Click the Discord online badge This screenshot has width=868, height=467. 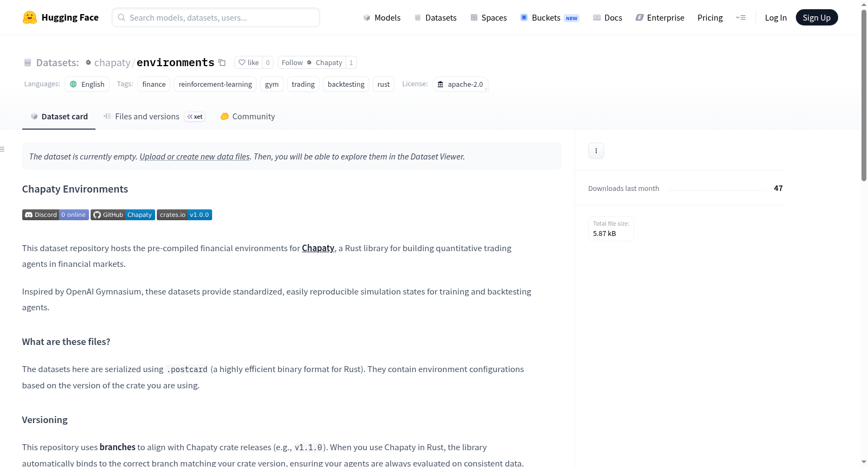click(x=55, y=215)
